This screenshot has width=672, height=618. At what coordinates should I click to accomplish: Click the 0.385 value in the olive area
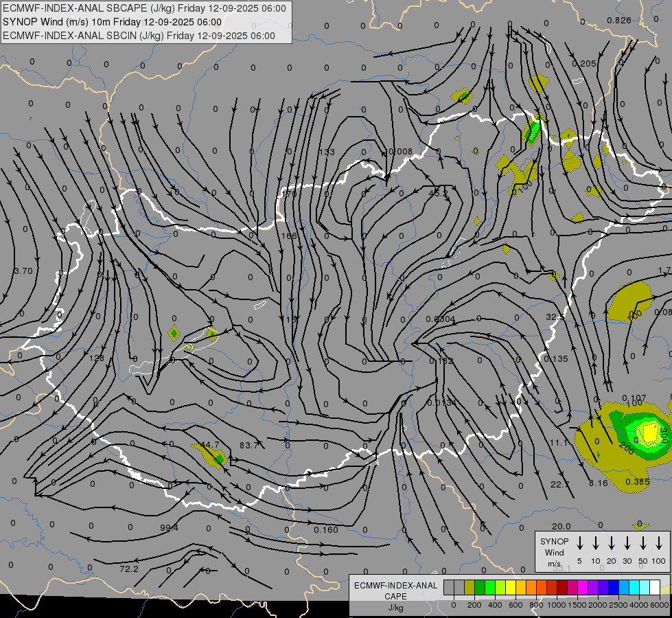pyautogui.click(x=637, y=482)
